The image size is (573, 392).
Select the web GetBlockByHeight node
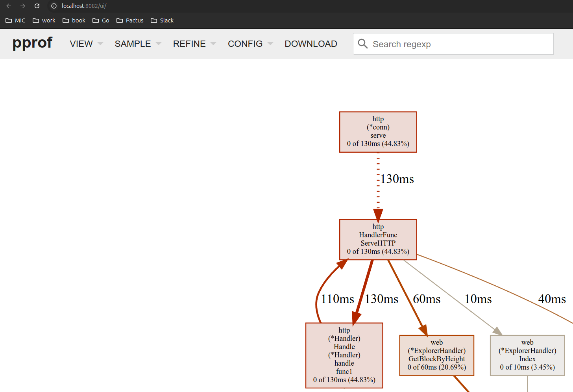click(437, 355)
